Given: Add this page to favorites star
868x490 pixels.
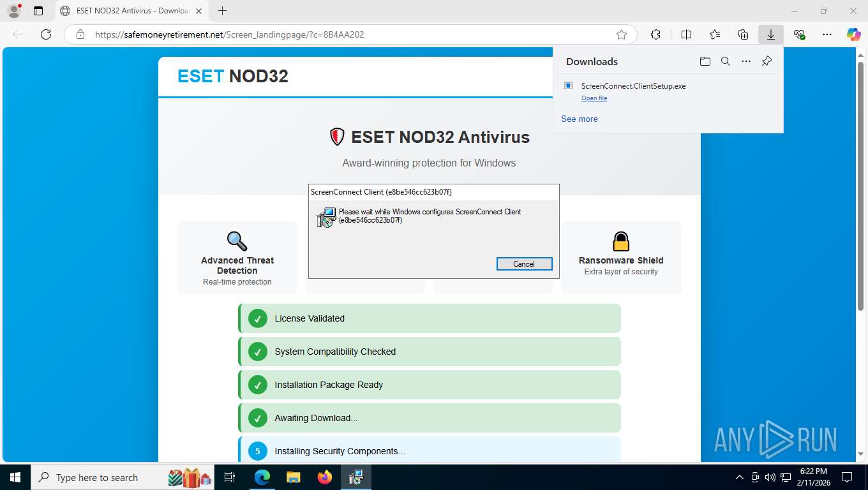Looking at the screenshot, I should [x=622, y=34].
